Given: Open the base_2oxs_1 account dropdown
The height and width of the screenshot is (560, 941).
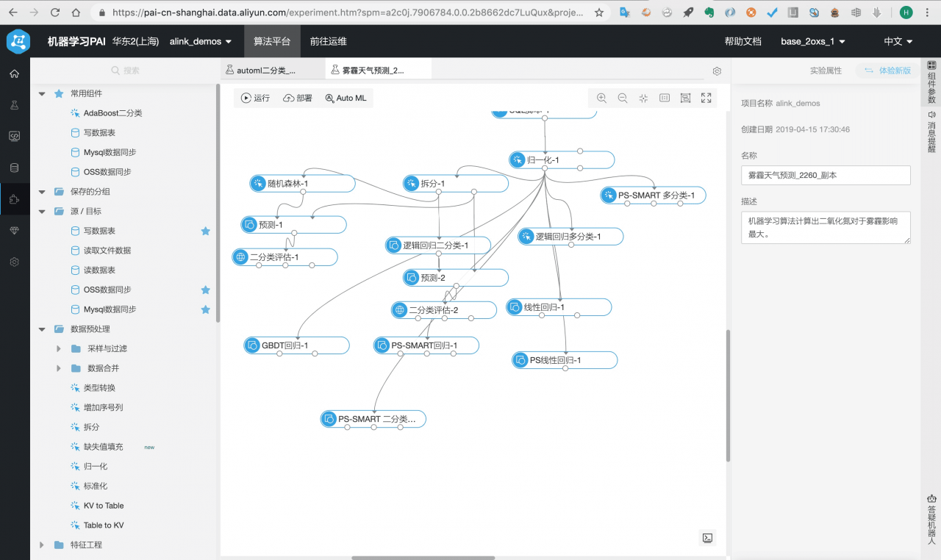Looking at the screenshot, I should [x=813, y=42].
